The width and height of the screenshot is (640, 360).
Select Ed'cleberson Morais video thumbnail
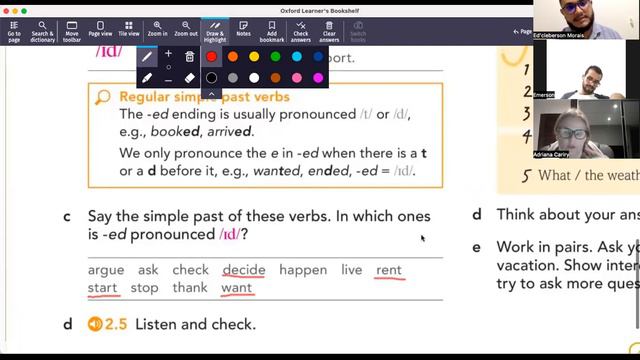(x=586, y=20)
